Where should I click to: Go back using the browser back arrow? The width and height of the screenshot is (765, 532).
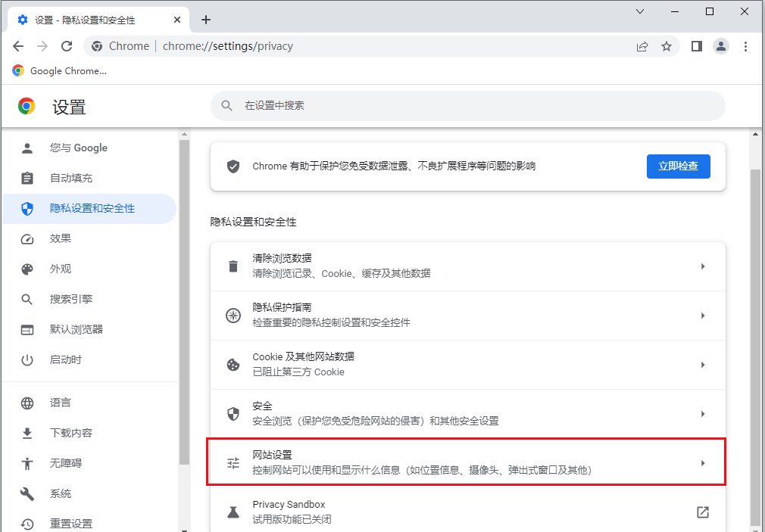[x=18, y=46]
